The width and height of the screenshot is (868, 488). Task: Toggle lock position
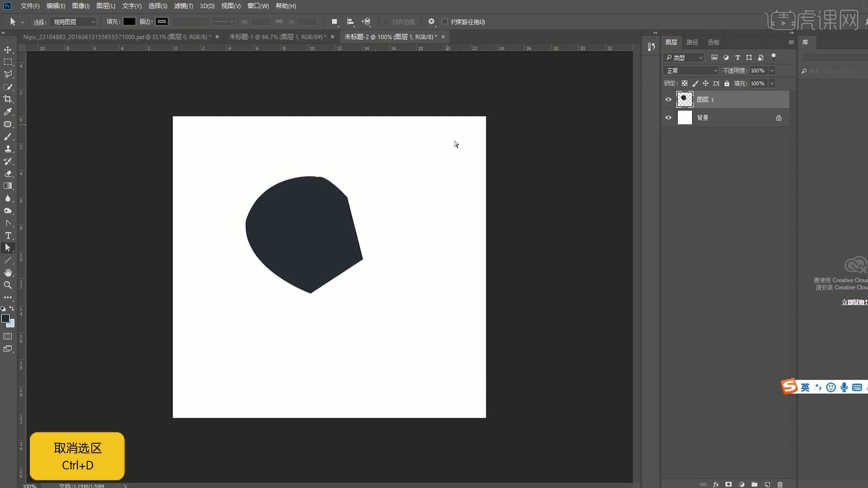tap(705, 83)
